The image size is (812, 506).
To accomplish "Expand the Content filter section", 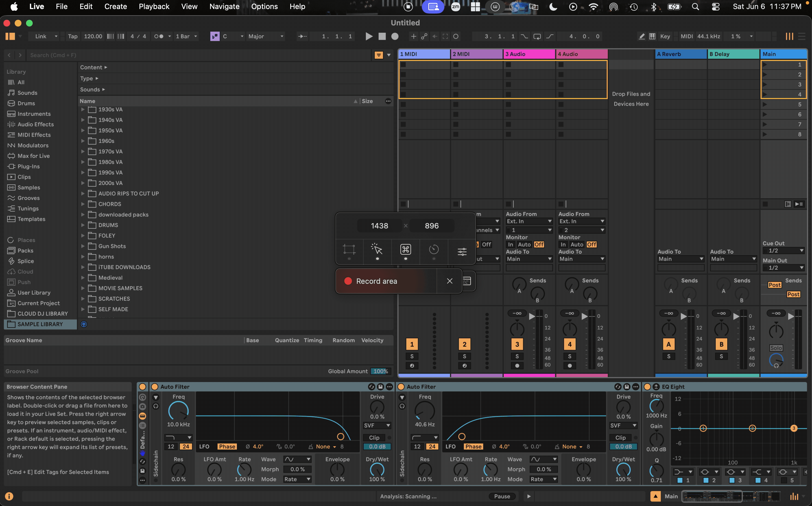I will [x=93, y=67].
